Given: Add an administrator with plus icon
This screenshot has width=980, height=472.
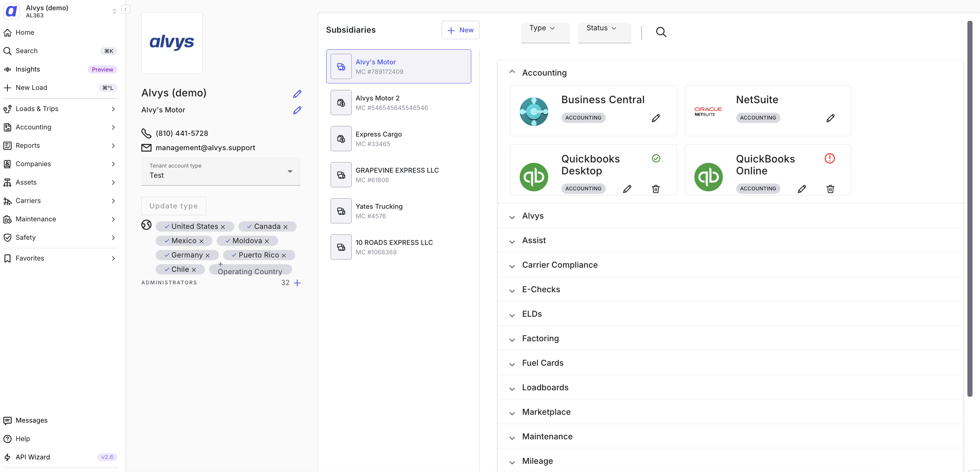Looking at the screenshot, I should (297, 283).
